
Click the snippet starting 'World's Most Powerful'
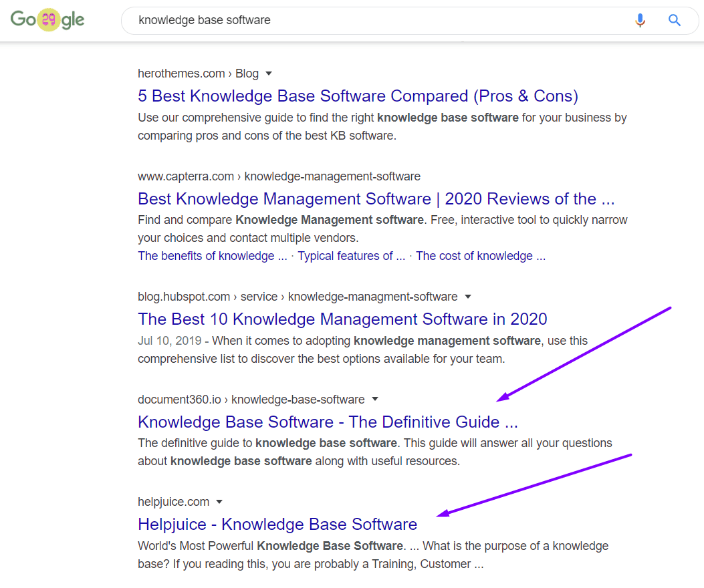[x=372, y=555]
